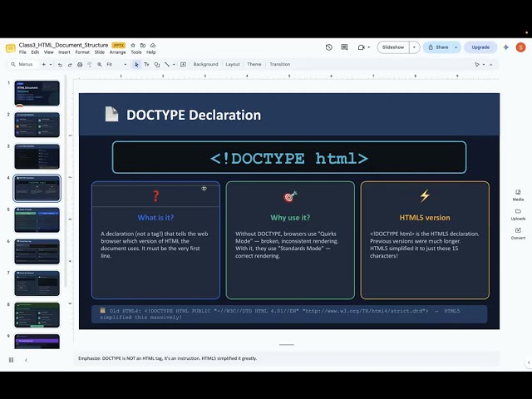The image size is (532, 399).
Task: Collapse the filmstrip with left chevron
Action: click(x=26, y=360)
